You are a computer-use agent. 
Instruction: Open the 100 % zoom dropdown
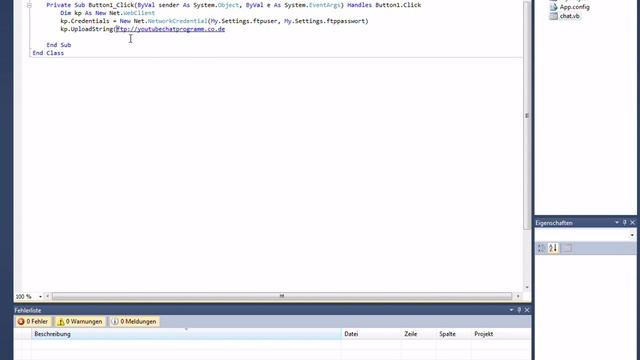click(x=40, y=297)
